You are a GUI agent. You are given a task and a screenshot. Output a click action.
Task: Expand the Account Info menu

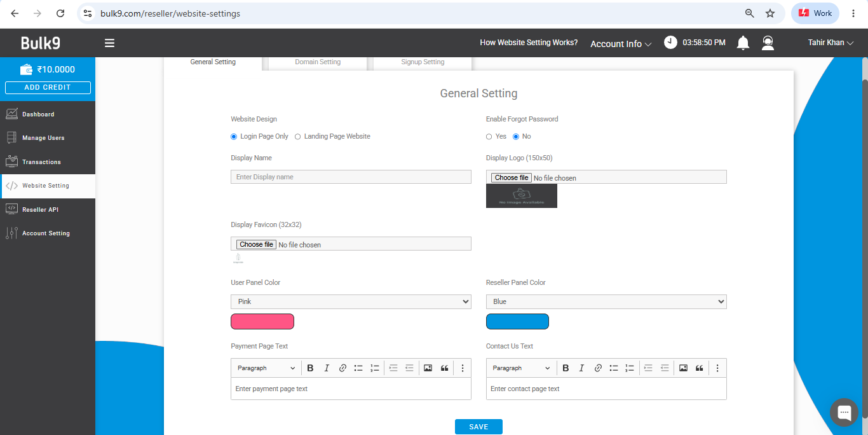tap(621, 44)
